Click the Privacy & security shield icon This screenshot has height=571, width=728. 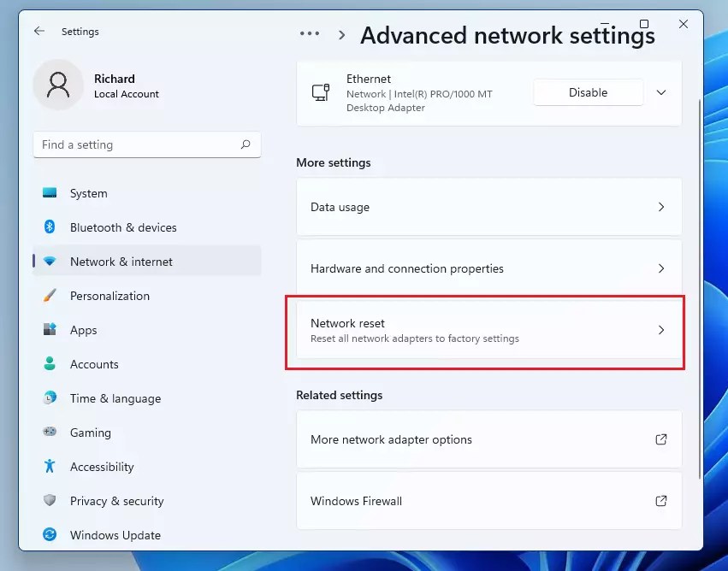(51, 501)
